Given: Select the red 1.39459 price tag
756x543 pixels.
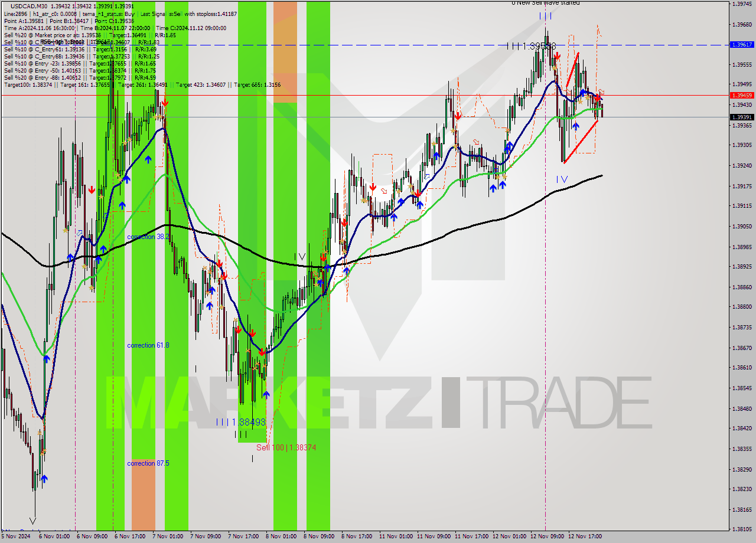Looking at the screenshot, I should point(742,95).
